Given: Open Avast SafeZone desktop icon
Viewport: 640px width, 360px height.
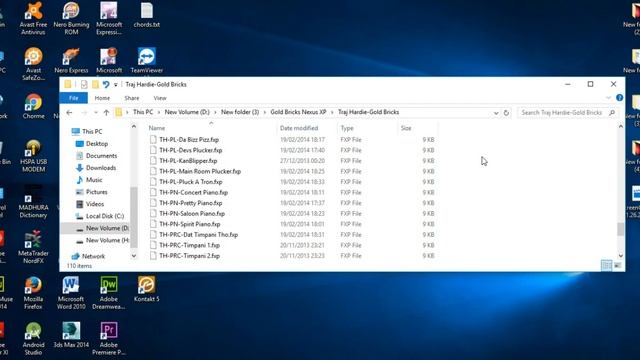Looking at the screenshot, I should tap(33, 64).
